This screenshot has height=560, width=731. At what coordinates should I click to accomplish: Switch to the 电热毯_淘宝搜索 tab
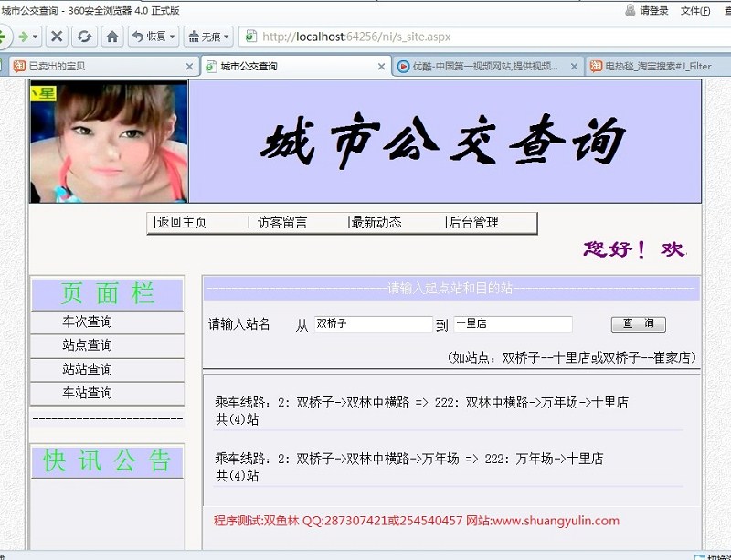(657, 66)
